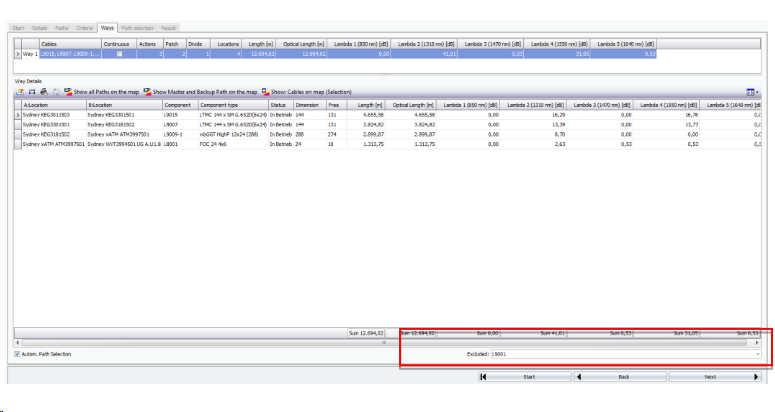775x412 pixels.
Task: Switch to the Criteria tab
Action: 85,28
